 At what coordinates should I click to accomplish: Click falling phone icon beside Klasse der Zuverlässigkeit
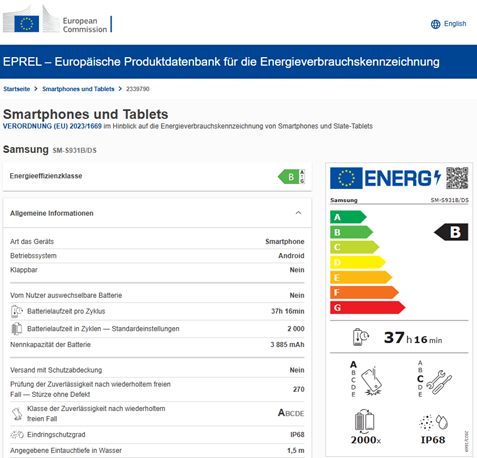click(x=17, y=414)
